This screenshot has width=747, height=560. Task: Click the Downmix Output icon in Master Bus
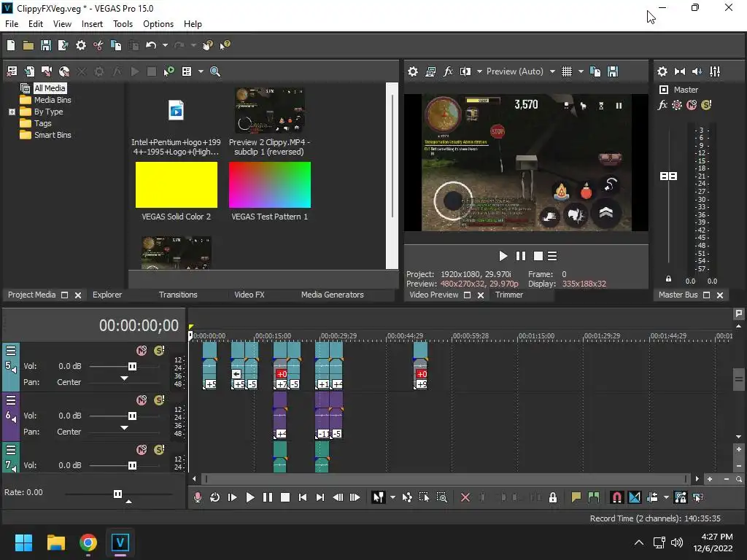point(680,71)
